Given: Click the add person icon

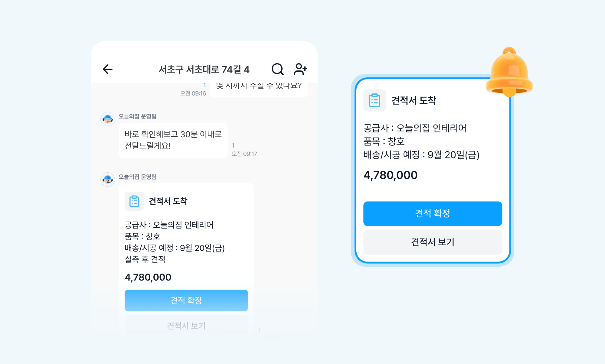Looking at the screenshot, I should tap(300, 69).
